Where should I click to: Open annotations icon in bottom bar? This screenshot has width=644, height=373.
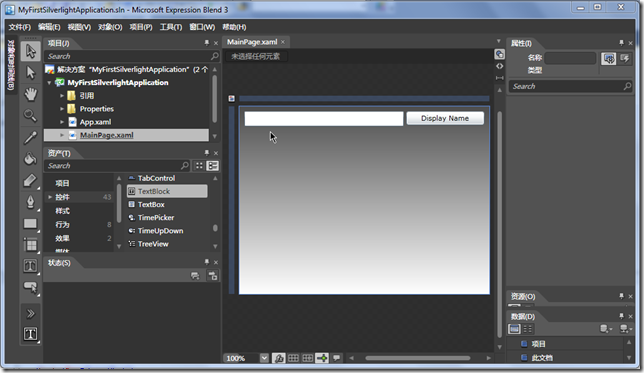[336, 358]
